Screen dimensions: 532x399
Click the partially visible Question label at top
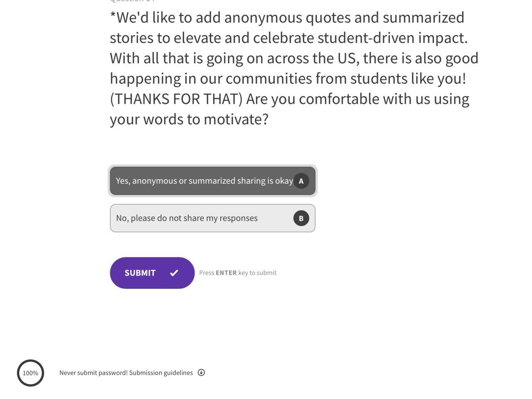tap(132, 1)
